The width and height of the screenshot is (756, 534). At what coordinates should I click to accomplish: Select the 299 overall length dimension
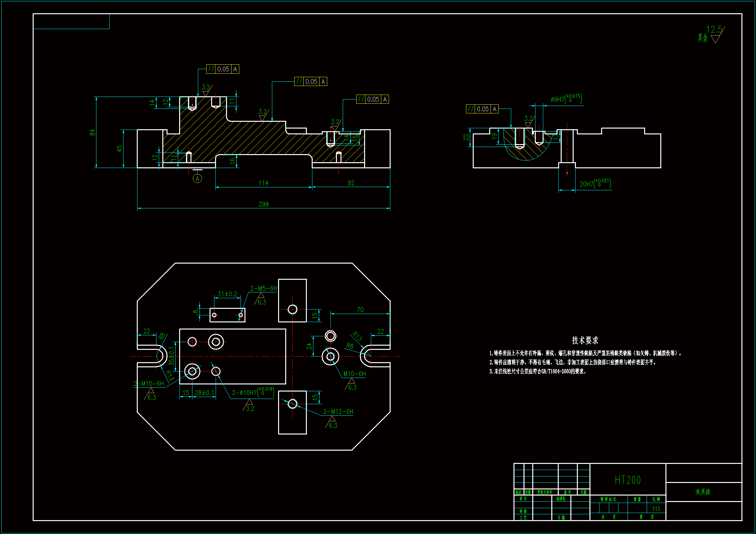(264, 204)
